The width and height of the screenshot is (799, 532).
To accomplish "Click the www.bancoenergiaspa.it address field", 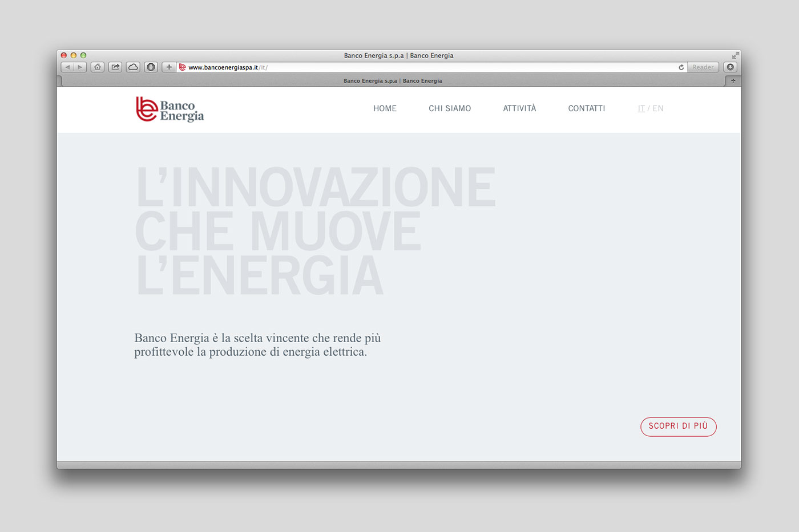I will 431,67.
